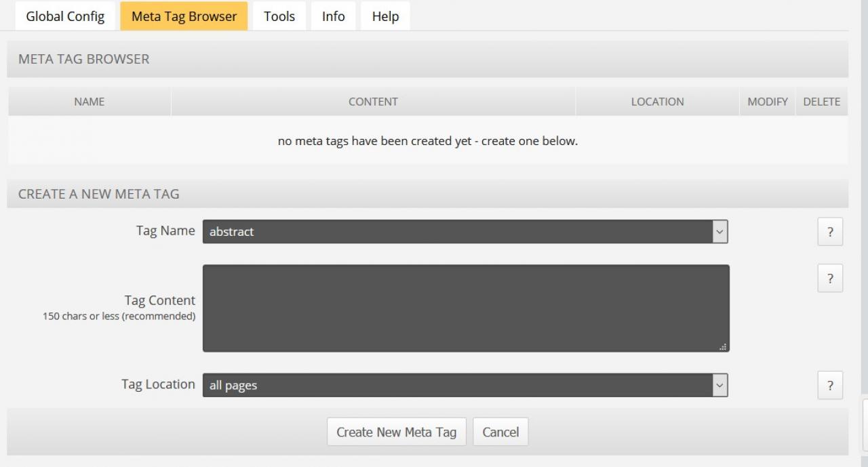The height and width of the screenshot is (467, 868).
Task: Show help for Tag Location field
Action: (830, 386)
